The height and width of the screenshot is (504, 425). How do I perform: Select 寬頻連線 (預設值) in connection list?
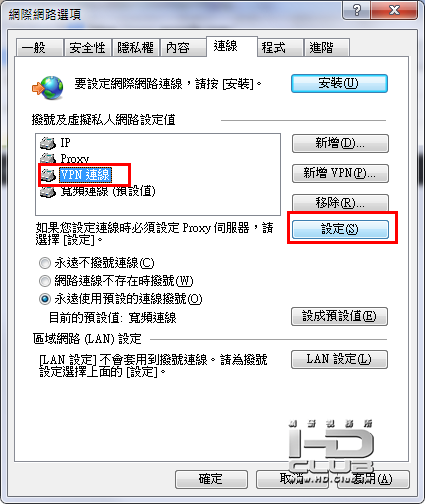pos(108,192)
